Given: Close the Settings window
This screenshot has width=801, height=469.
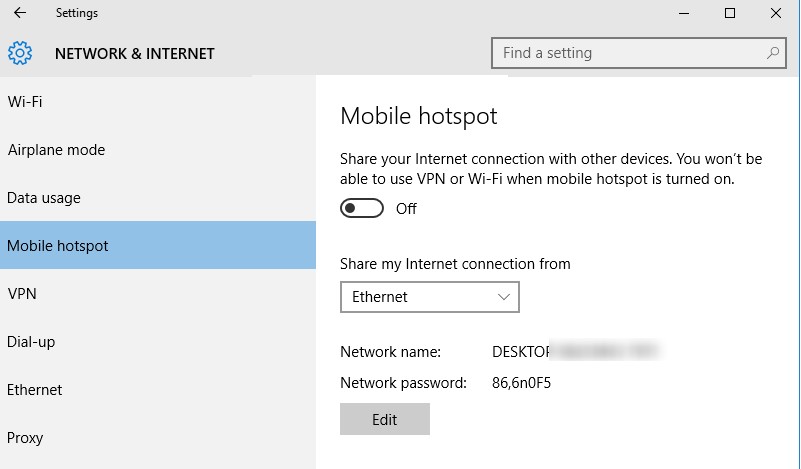Looking at the screenshot, I should (x=778, y=13).
